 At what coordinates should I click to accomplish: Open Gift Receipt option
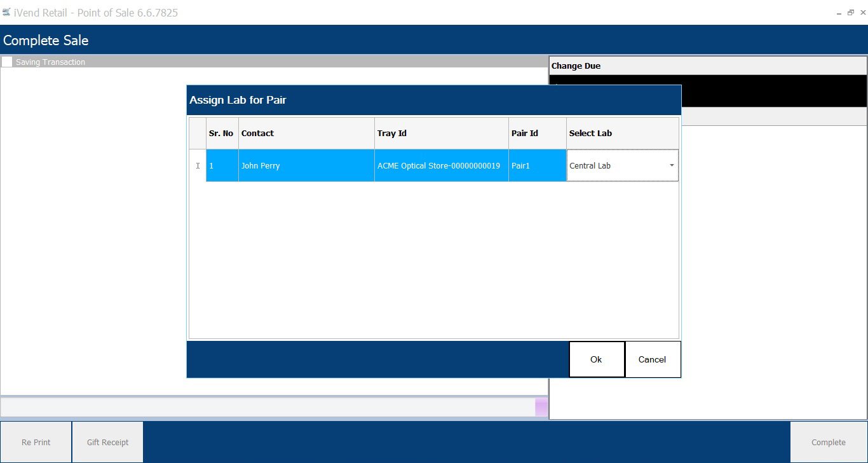[x=107, y=442]
